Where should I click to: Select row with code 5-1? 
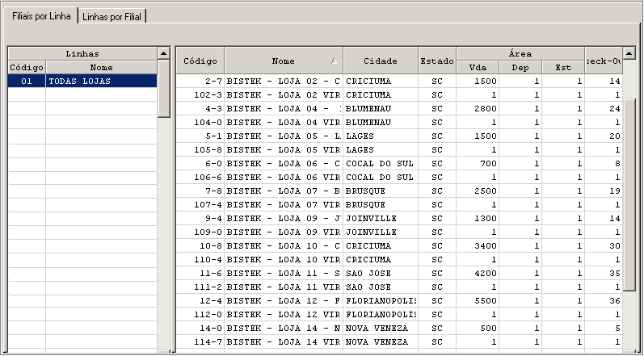[x=399, y=136]
